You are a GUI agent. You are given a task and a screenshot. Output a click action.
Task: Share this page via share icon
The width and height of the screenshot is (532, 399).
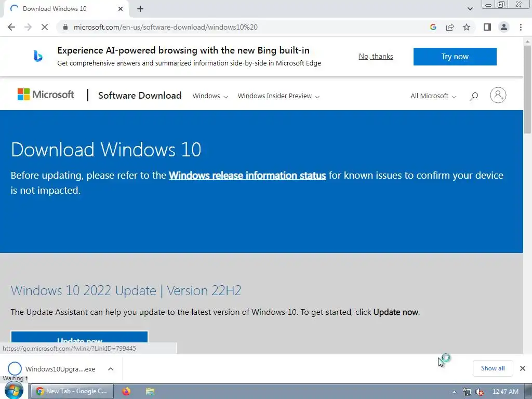coord(450,27)
